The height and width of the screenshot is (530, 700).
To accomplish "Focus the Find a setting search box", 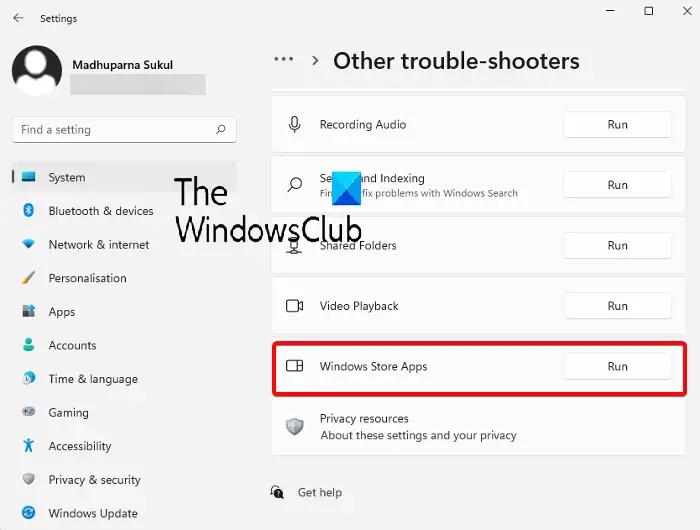I will [124, 129].
